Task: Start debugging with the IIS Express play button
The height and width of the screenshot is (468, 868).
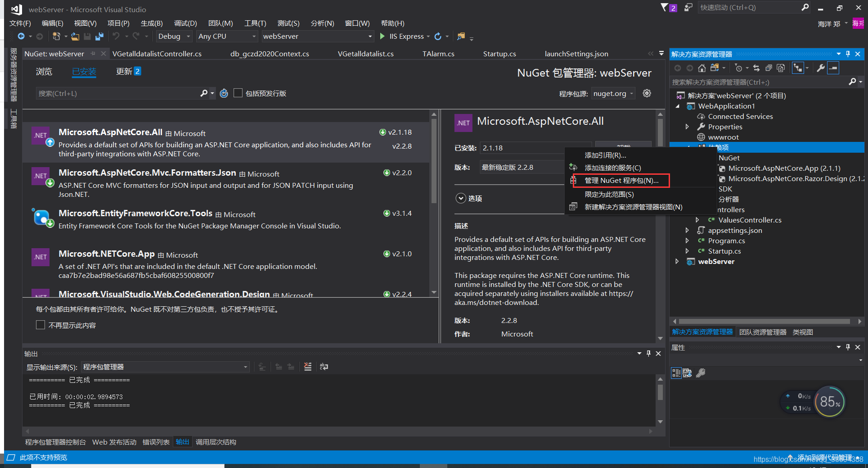Action: 382,36
